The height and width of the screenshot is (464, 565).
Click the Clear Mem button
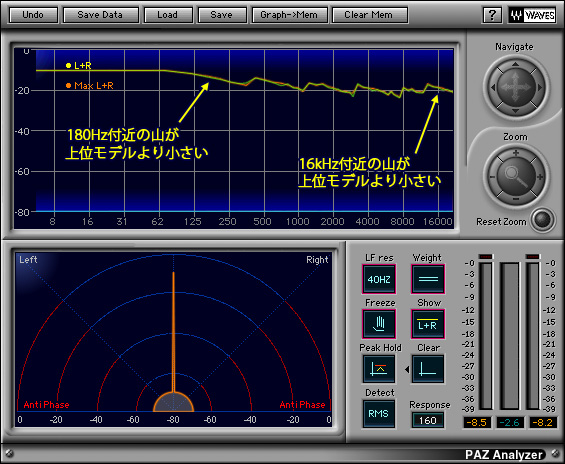(369, 15)
